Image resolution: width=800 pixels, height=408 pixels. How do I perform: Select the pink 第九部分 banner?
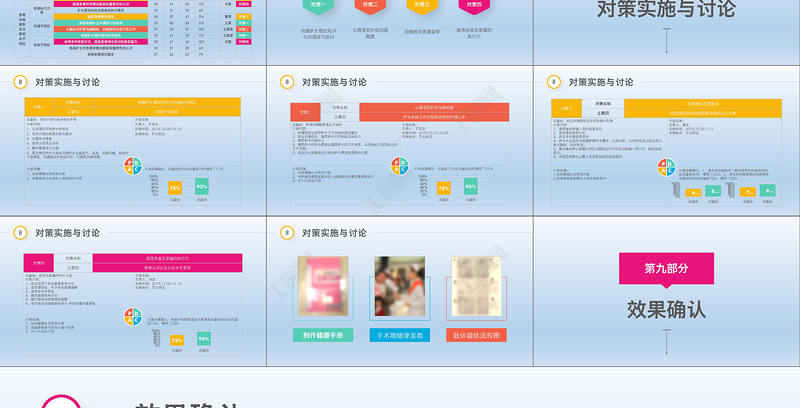[x=665, y=268]
